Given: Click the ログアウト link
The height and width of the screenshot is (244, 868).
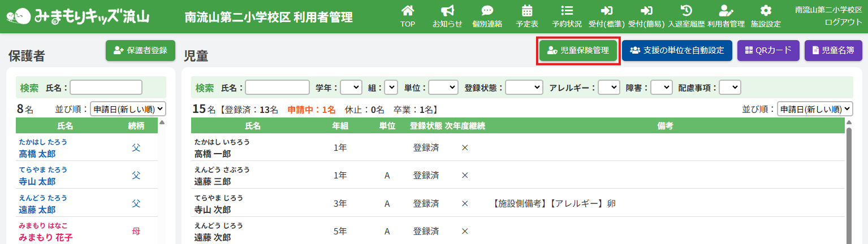Looking at the screenshot, I should (843, 21).
